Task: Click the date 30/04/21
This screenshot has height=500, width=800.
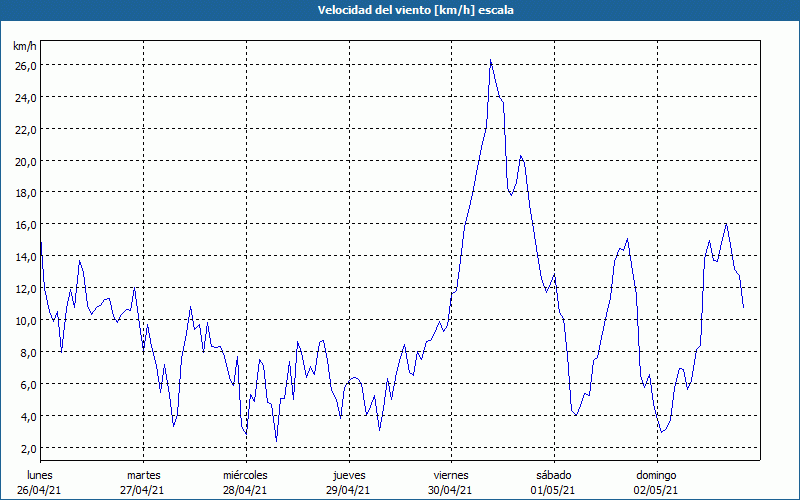Action: coord(451,490)
